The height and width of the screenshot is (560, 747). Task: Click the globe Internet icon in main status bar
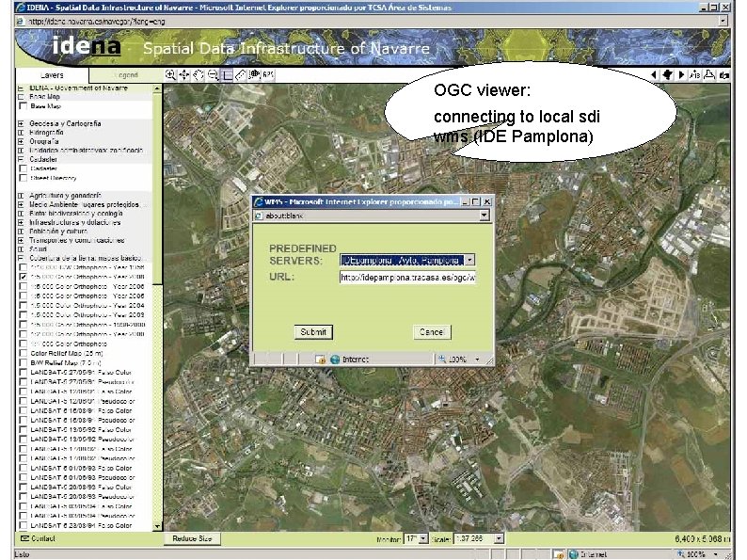574,554
